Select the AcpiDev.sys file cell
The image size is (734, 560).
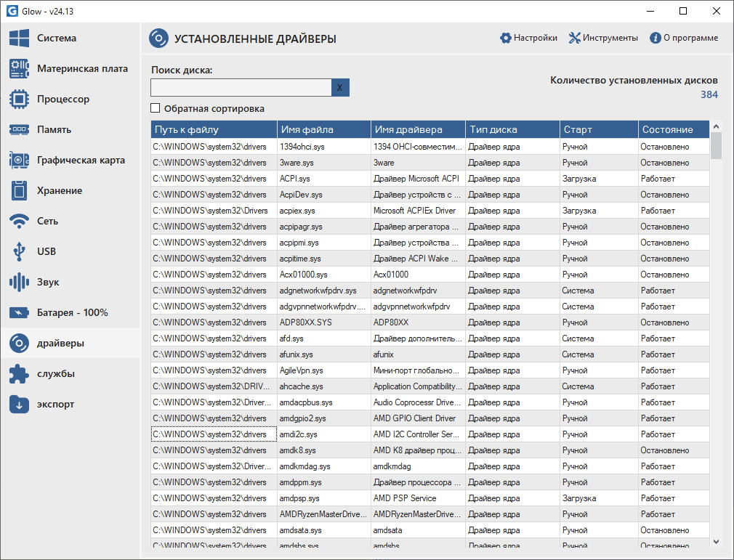click(324, 195)
